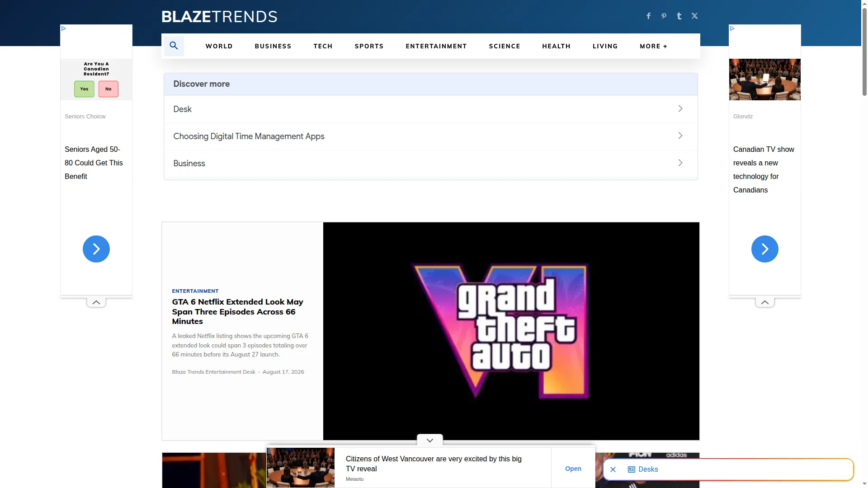The height and width of the screenshot is (488, 868).
Task: Click the August 17, 2026 article date
Action: (283, 372)
